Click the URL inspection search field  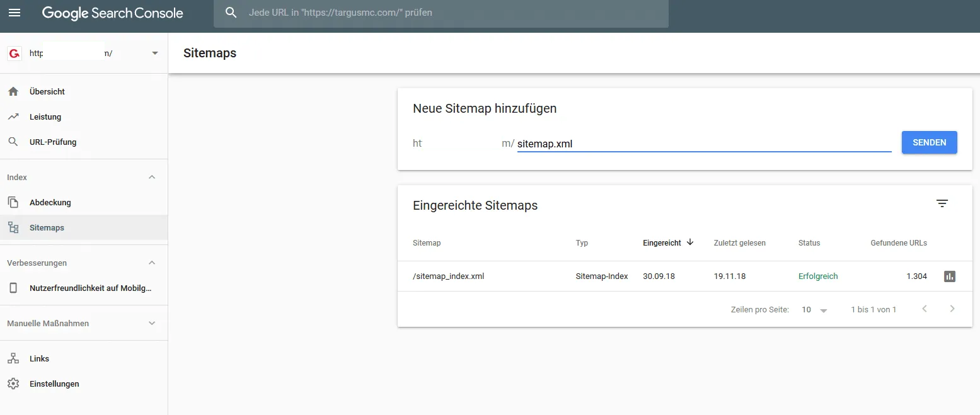click(441, 13)
